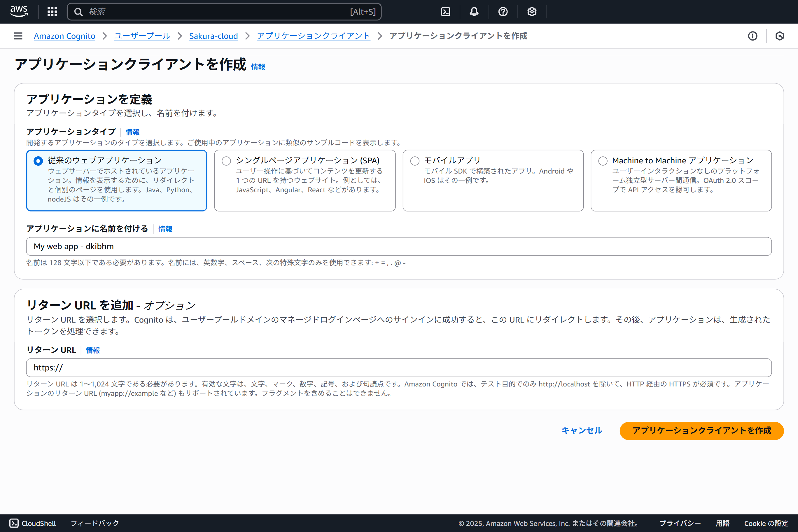The height and width of the screenshot is (532, 798).
Task: Focus the application name field
Action: point(399,246)
